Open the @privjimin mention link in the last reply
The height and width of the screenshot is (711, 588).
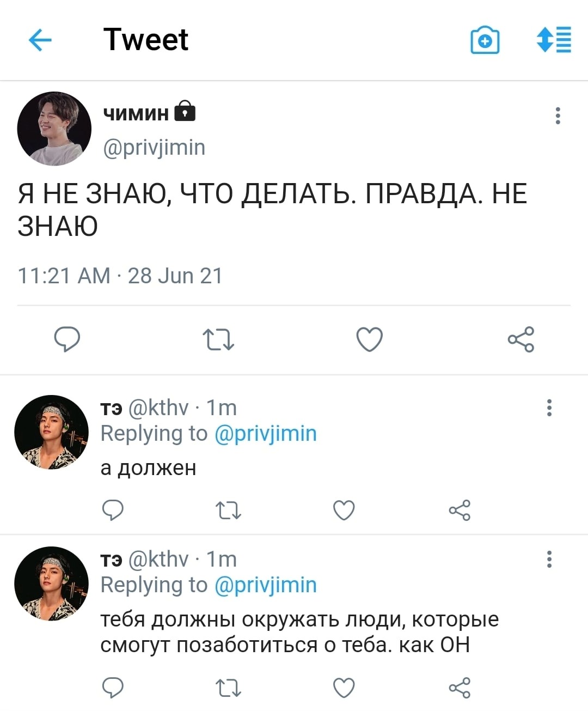tap(266, 585)
